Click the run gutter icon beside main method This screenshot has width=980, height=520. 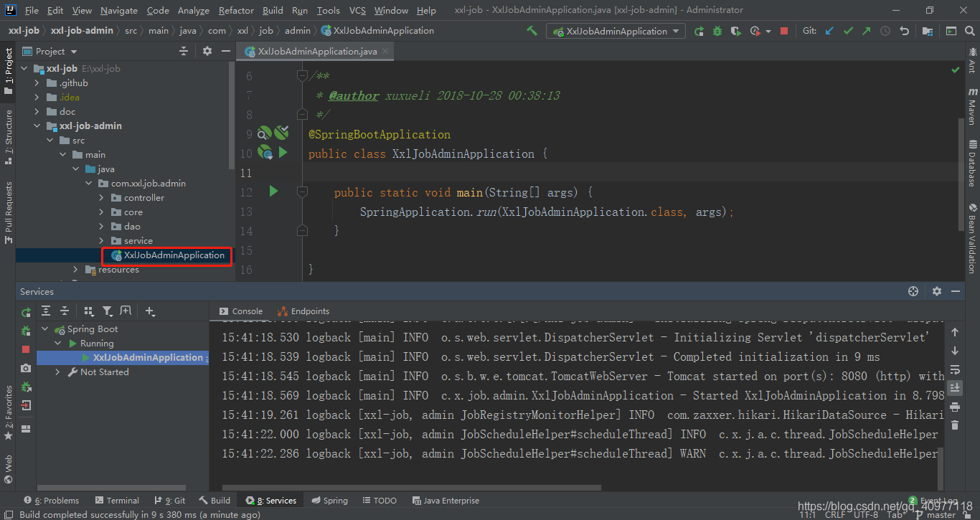click(x=273, y=192)
